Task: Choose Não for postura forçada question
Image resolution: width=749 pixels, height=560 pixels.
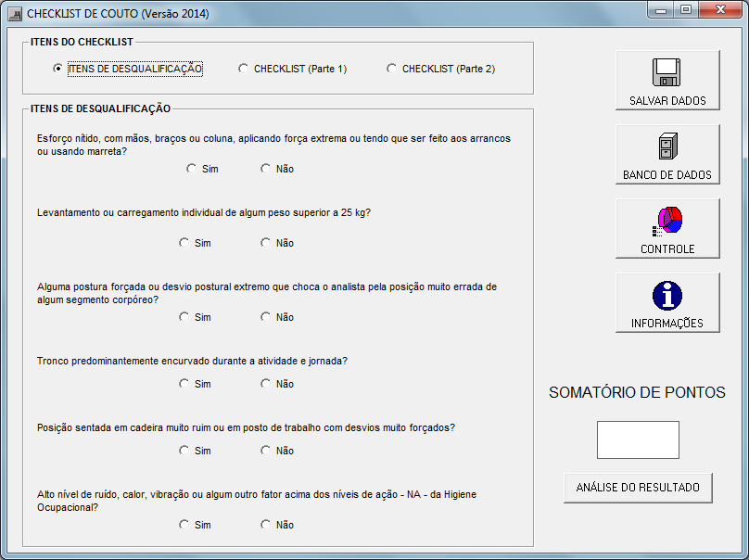Action: [x=277, y=317]
